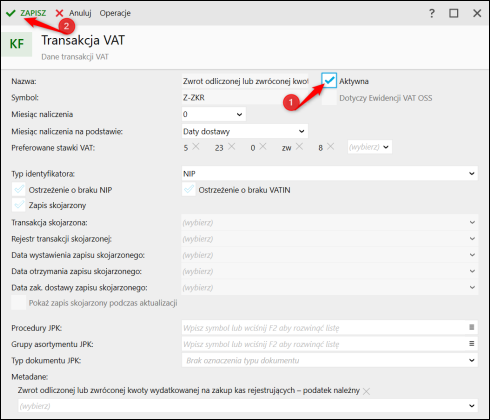The image size is (490, 420).
Task: Open the Operacje menu
Action: point(115,13)
